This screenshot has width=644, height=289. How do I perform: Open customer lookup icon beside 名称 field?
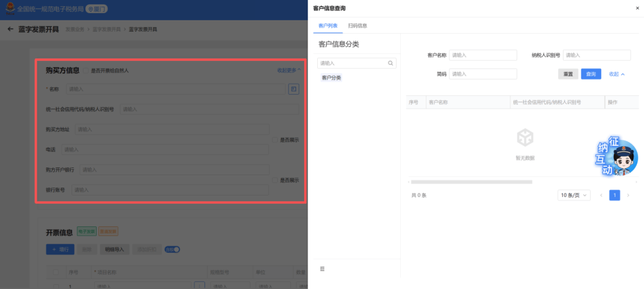[293, 89]
